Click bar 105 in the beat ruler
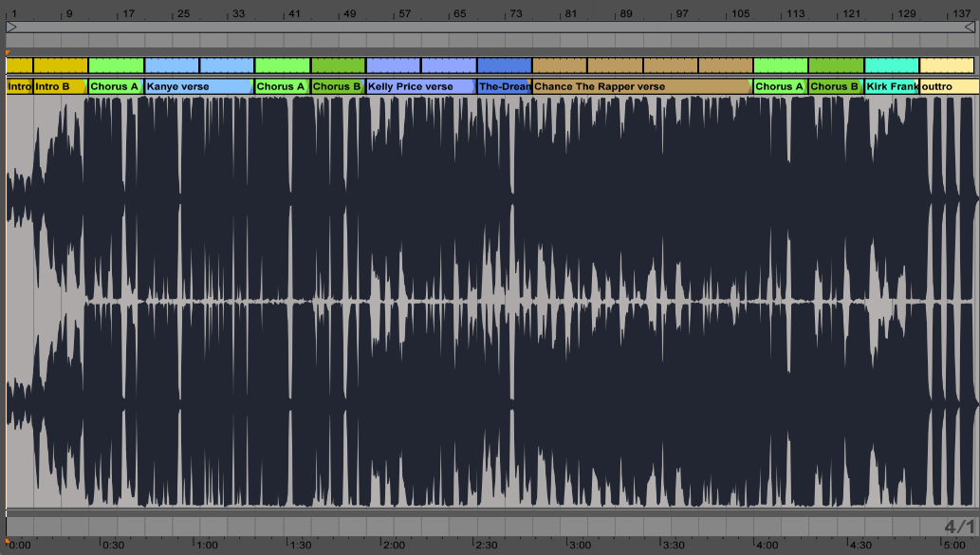The height and width of the screenshot is (555, 980). (x=741, y=14)
